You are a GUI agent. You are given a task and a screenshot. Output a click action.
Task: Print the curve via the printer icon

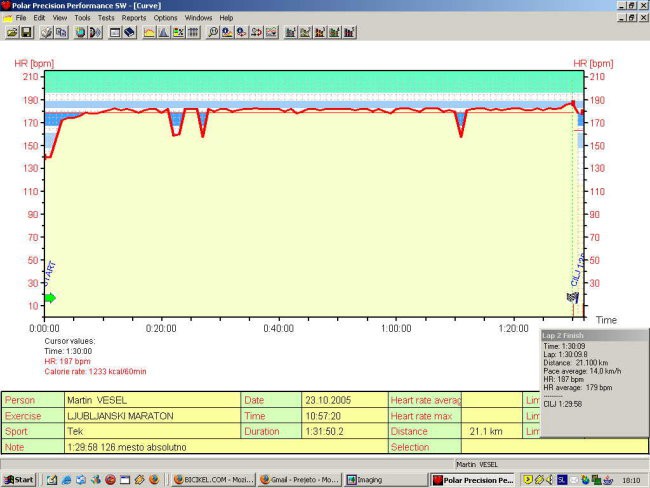click(46, 32)
